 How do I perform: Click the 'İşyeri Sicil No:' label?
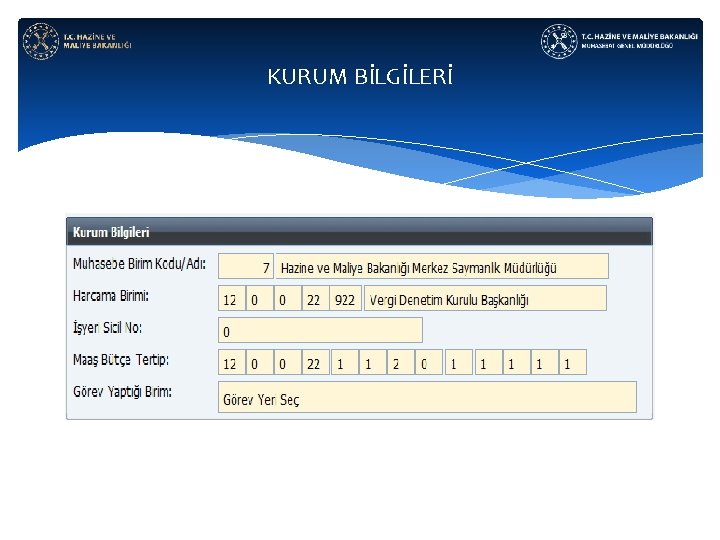107,328
